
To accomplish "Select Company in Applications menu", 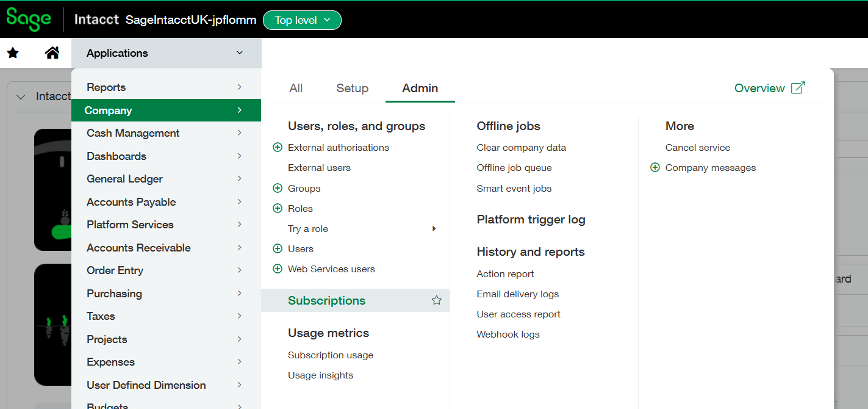I will point(166,110).
